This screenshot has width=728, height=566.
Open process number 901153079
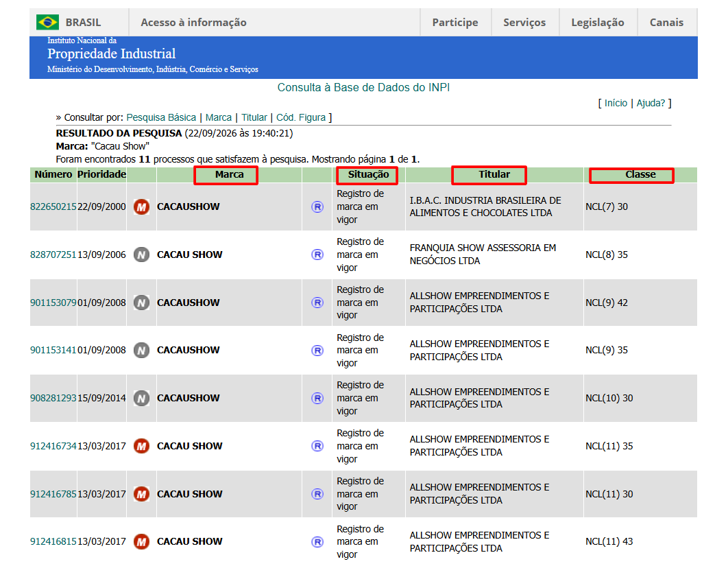pos(53,303)
